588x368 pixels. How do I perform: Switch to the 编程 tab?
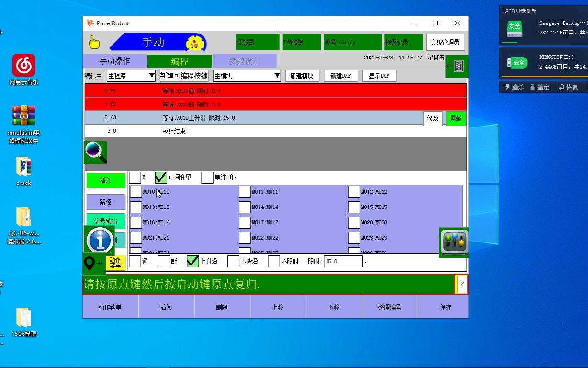coord(180,61)
